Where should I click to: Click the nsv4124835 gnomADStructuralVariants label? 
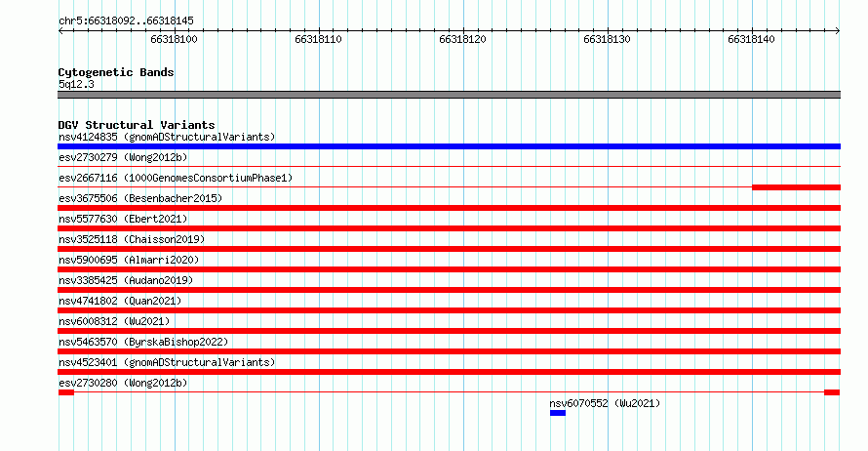pyautogui.click(x=167, y=137)
